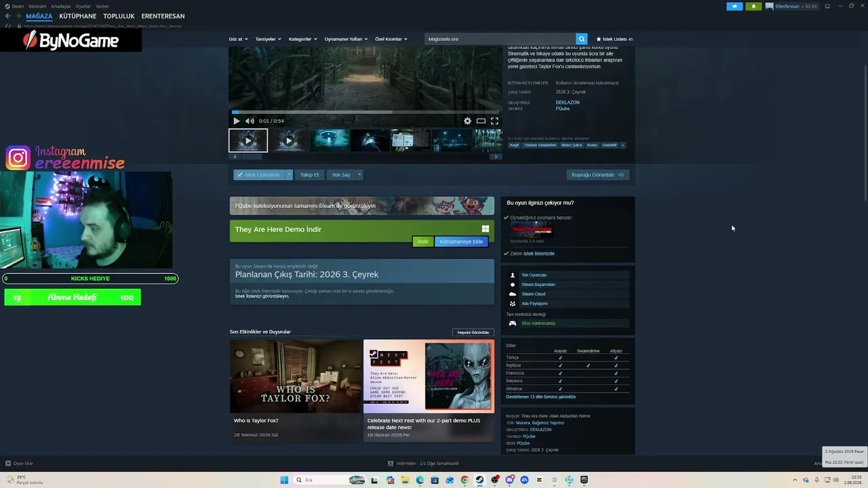Open the Kategoriler dropdown menu

pyautogui.click(x=302, y=39)
